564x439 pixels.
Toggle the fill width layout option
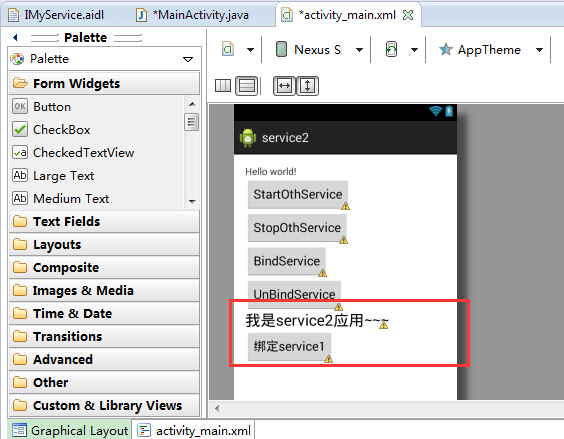pos(284,86)
